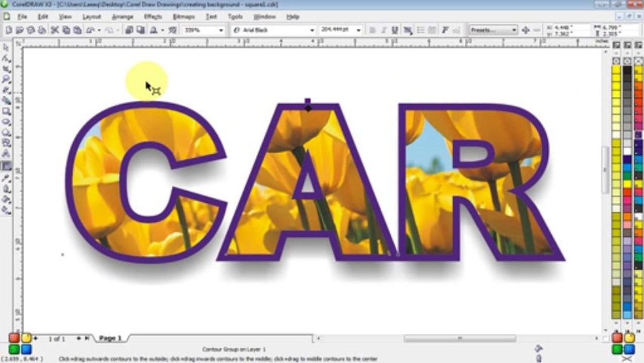This screenshot has height=363, width=644.
Task: Open the Zoom levels dropdown
Action: click(221, 30)
